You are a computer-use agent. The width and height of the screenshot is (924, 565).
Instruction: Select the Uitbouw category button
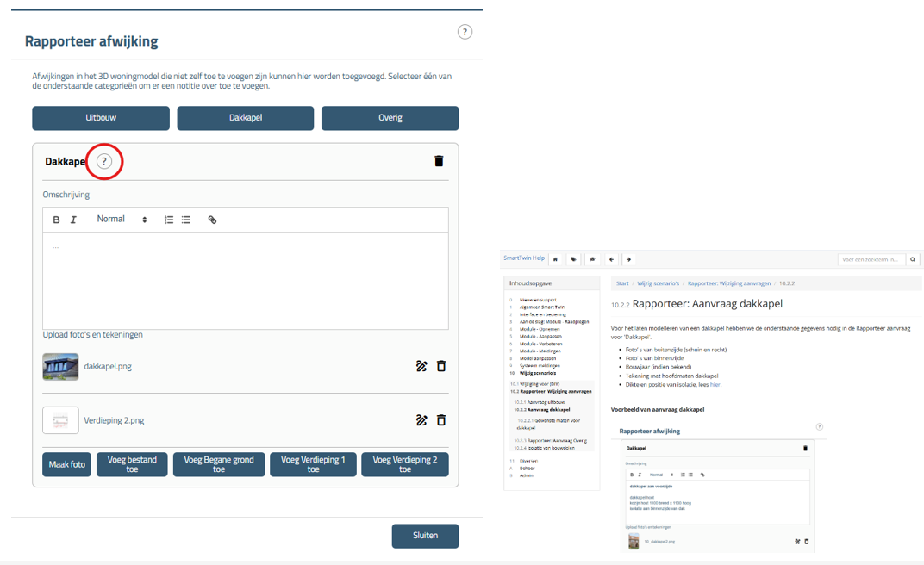101,118
